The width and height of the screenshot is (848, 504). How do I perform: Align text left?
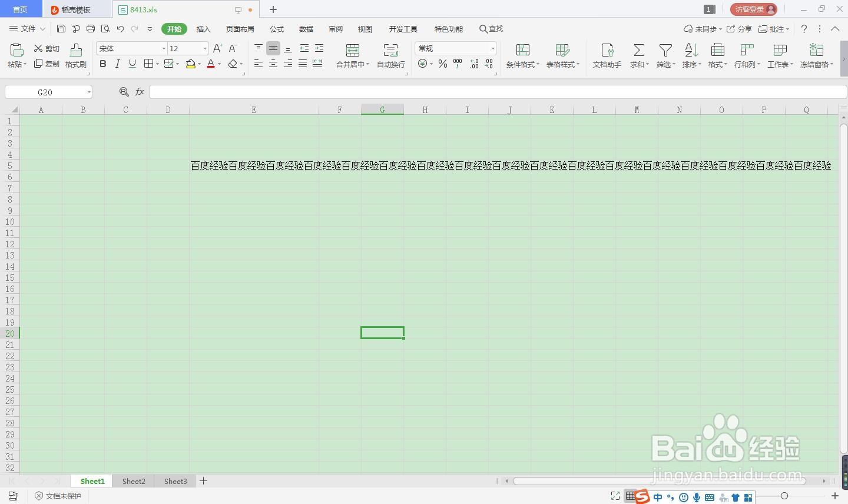point(259,64)
